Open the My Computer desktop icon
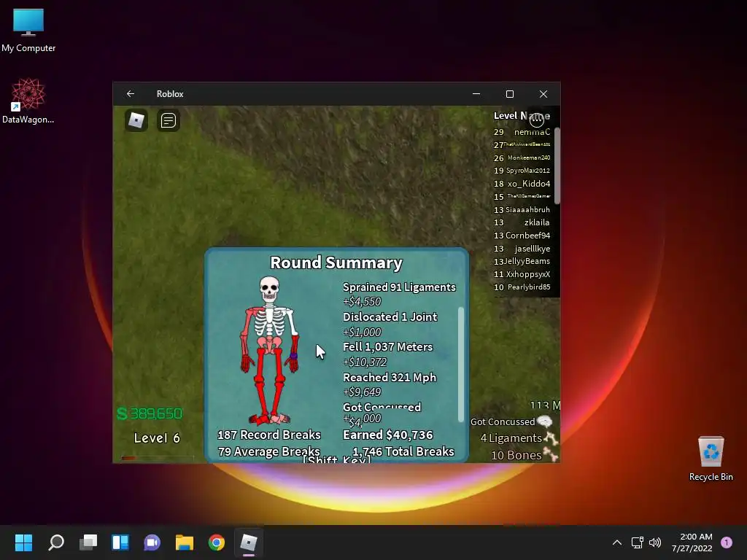Image resolution: width=747 pixels, height=560 pixels. (x=28, y=29)
